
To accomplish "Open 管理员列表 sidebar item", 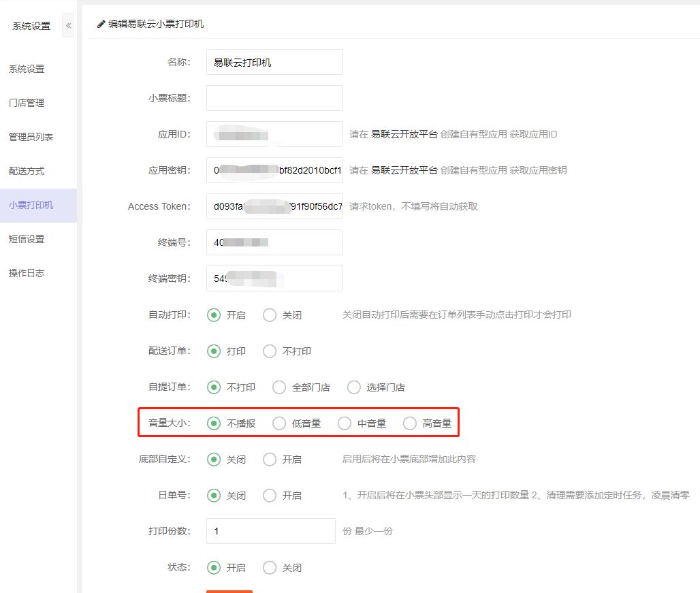I will tap(31, 138).
